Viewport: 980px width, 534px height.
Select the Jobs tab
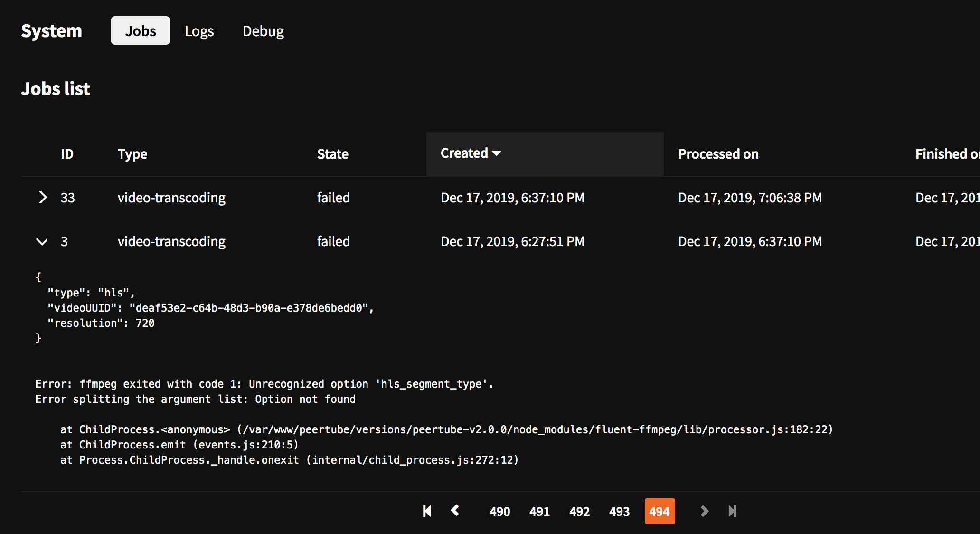click(140, 30)
